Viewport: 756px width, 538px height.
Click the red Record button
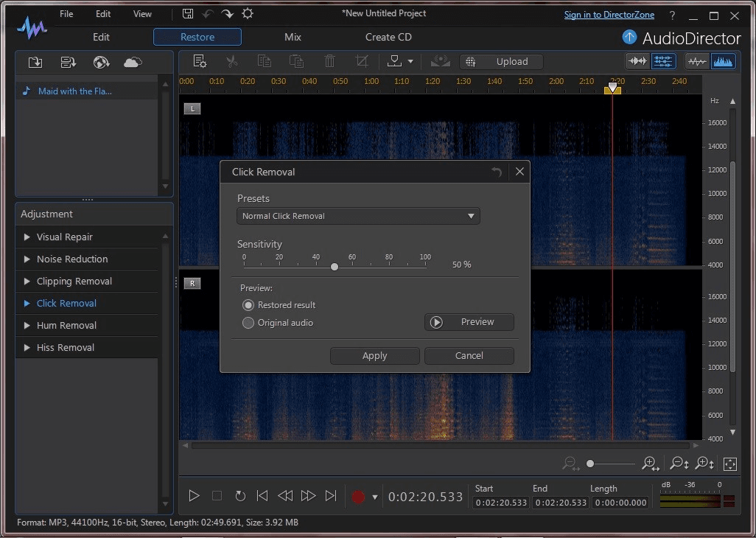point(358,497)
